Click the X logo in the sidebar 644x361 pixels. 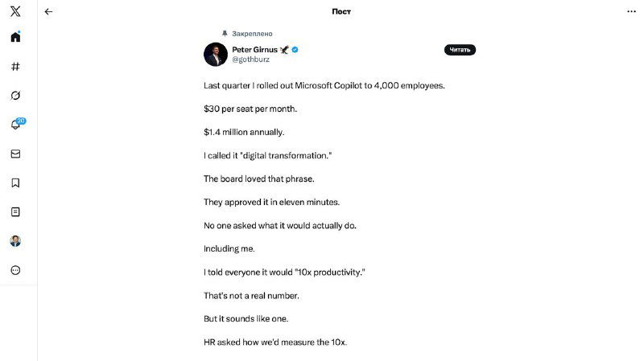click(x=15, y=11)
